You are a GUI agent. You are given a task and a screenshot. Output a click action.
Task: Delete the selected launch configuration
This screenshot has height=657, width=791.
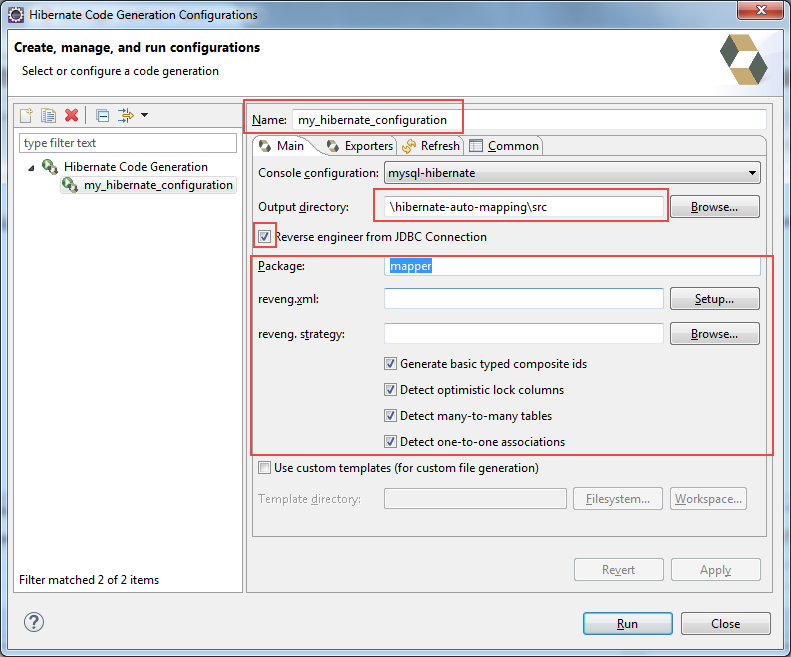click(x=71, y=116)
